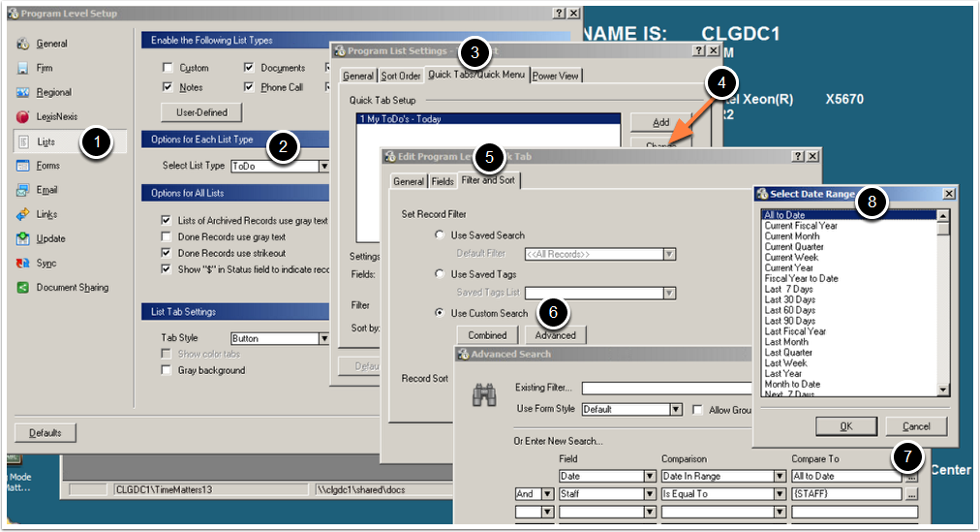Switch to the Sort Order tab
980x532 pixels.
(401, 76)
